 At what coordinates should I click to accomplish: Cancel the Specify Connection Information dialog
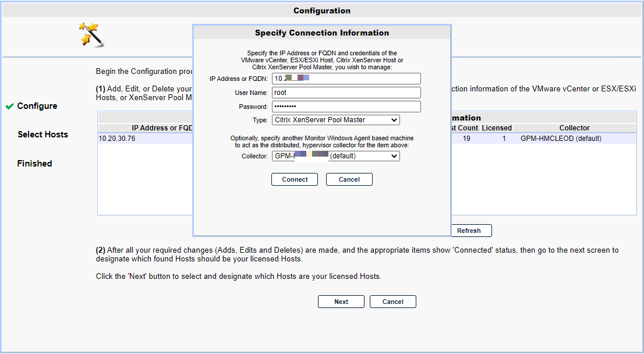point(349,179)
